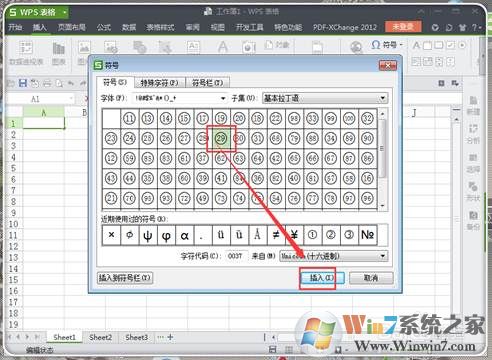The height and width of the screenshot is (360, 492).
Task: Open the 开发工具 ribbon tab
Action: (x=250, y=27)
